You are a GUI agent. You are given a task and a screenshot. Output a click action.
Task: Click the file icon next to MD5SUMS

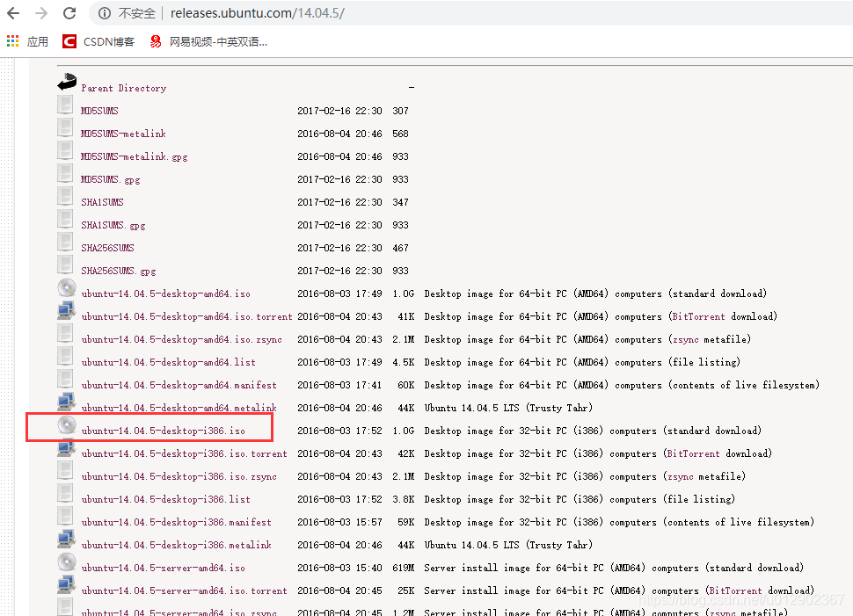pyautogui.click(x=65, y=105)
